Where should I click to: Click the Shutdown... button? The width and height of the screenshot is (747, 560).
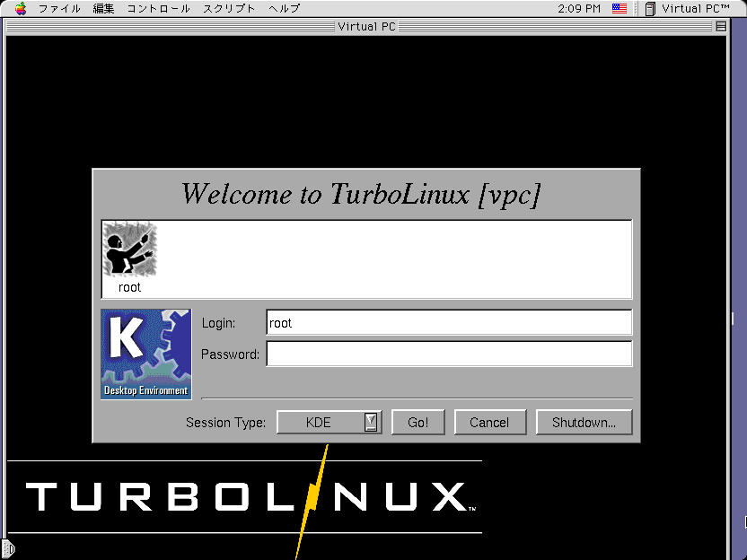point(584,422)
